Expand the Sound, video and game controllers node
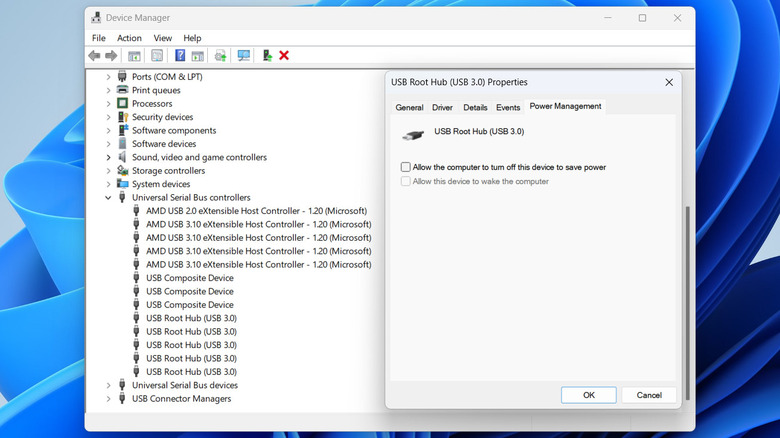The height and width of the screenshot is (438, 780). pyautogui.click(x=109, y=157)
